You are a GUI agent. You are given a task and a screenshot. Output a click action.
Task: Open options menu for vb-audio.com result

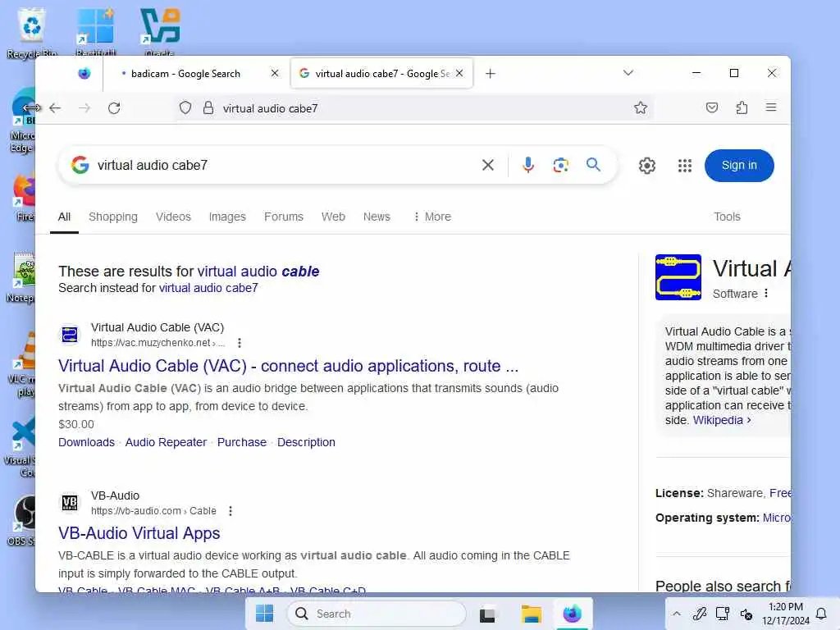click(231, 511)
